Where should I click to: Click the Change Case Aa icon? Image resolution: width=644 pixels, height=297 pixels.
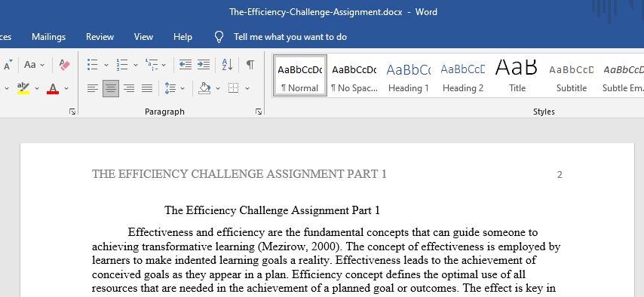tap(30, 65)
